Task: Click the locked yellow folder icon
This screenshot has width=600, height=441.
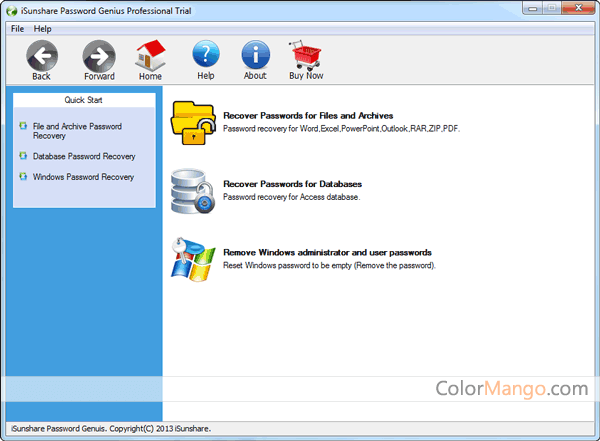Action: (x=192, y=123)
